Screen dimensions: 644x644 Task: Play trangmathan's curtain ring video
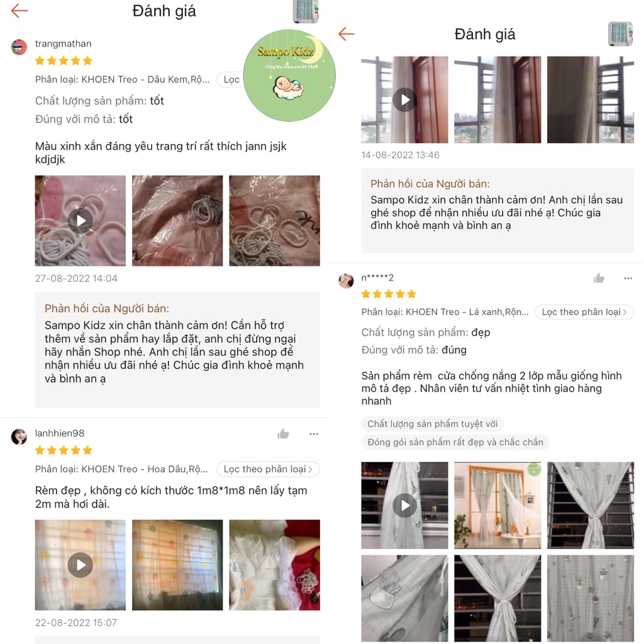tap(80, 221)
